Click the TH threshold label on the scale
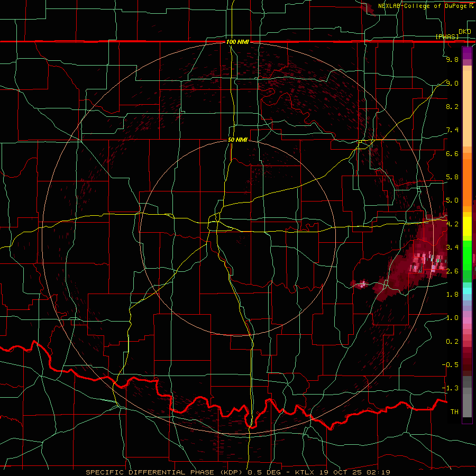Screen dimensions: 476x476 454,412
